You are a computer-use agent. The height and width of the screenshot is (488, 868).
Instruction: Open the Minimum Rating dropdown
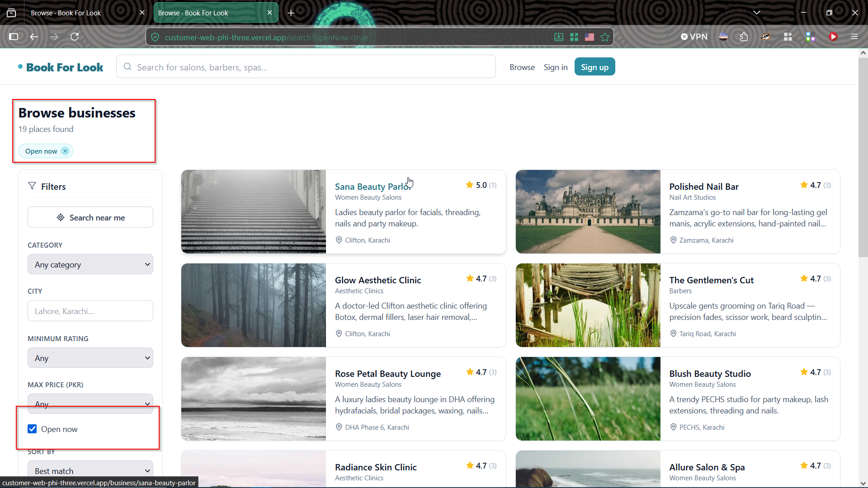(x=90, y=358)
